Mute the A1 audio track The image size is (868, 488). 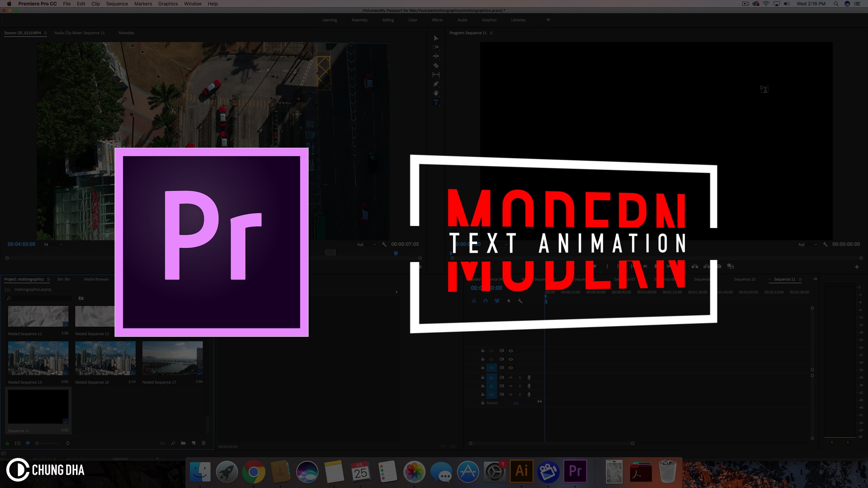pyautogui.click(x=511, y=378)
